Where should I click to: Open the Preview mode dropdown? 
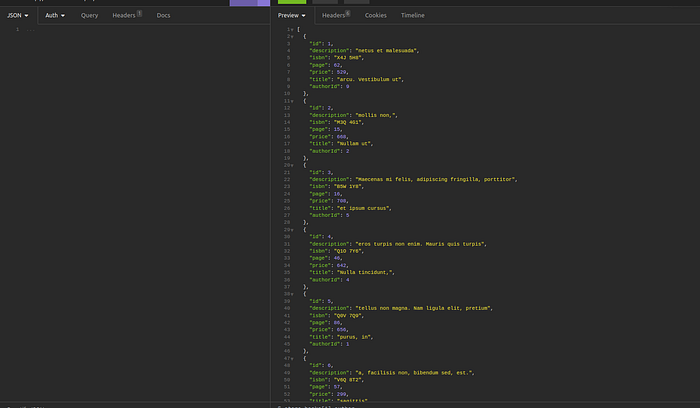pos(292,15)
